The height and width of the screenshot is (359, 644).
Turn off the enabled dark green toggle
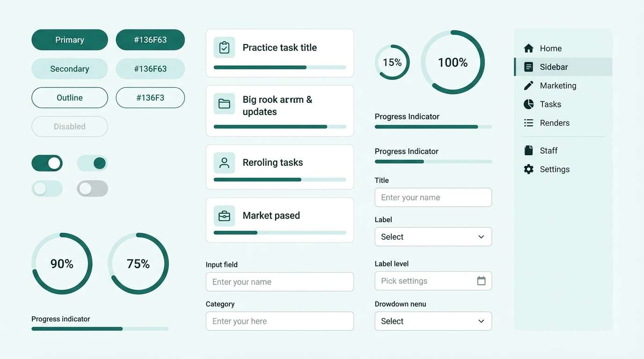point(47,163)
